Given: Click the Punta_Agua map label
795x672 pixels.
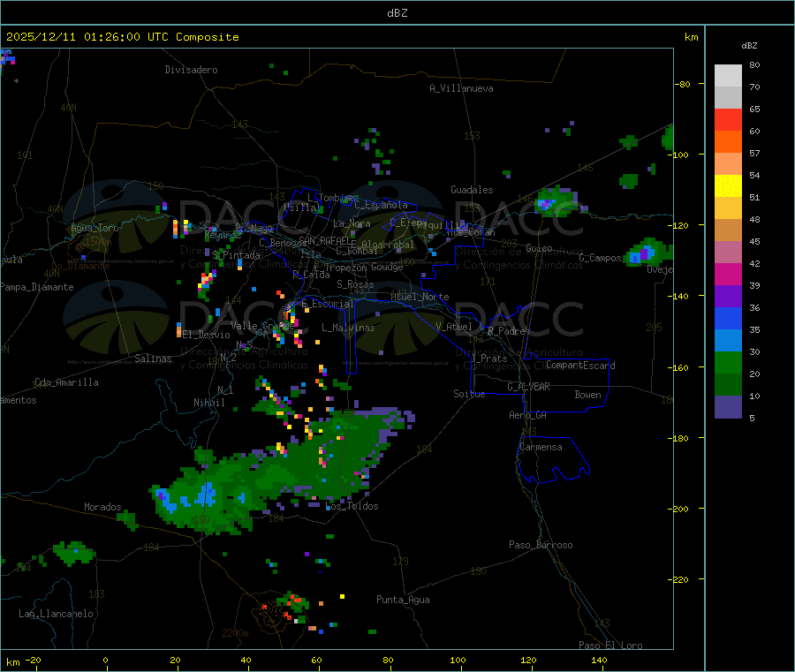Looking at the screenshot, I should click(403, 600).
